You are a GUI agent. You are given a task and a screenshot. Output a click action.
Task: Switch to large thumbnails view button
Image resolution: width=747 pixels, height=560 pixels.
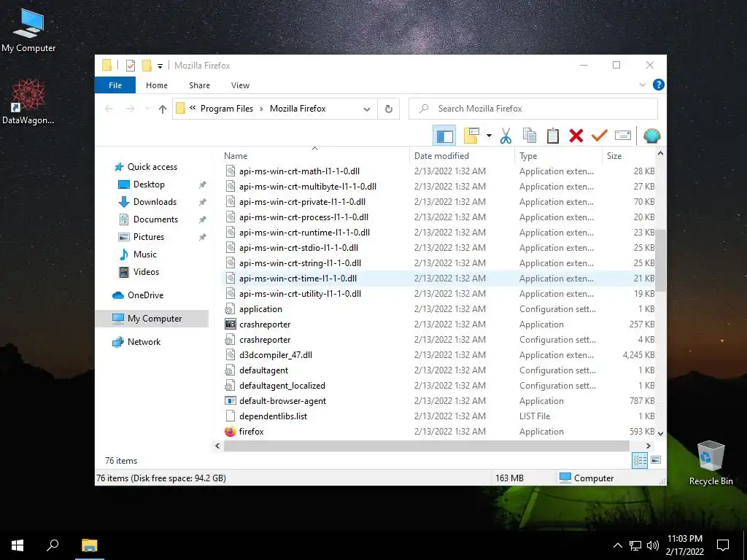click(x=656, y=460)
